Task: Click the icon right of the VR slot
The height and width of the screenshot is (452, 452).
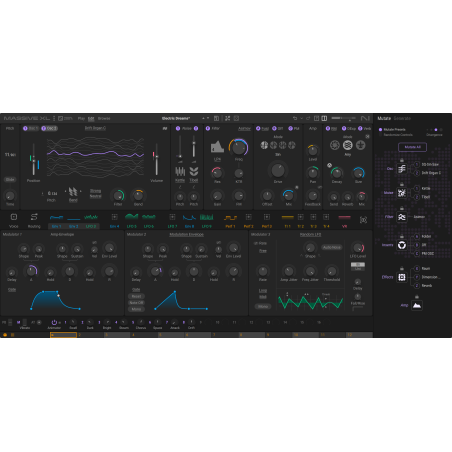Action: [363, 220]
